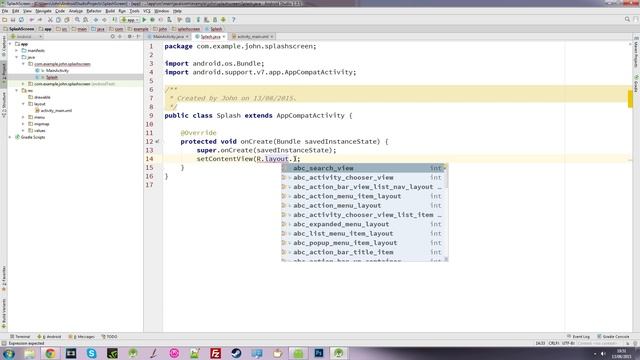Choose abc_expanded_menu_layout suggestion
Viewport: 640px width, 360px height.
point(363,224)
